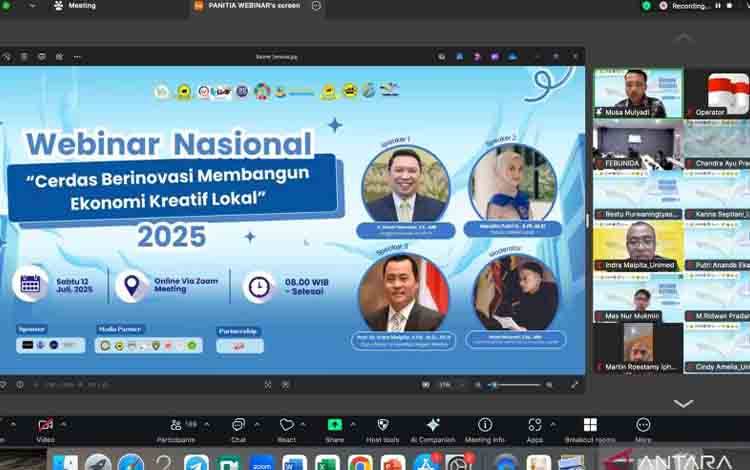Select Martin Roestamy's video tile
The width and height of the screenshot is (750, 470).
coord(638,348)
